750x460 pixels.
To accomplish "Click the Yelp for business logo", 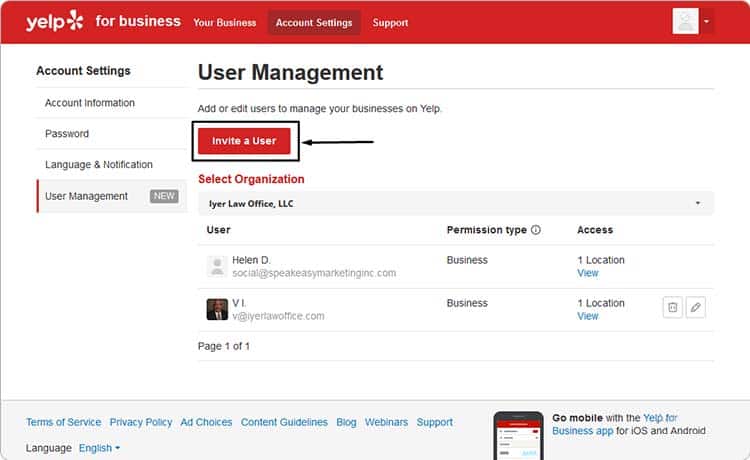I will (103, 22).
